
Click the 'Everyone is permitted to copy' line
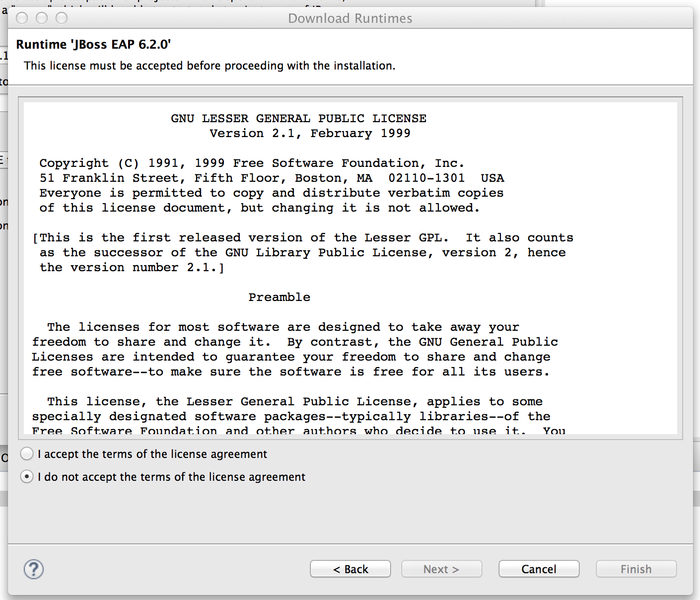click(x=272, y=193)
